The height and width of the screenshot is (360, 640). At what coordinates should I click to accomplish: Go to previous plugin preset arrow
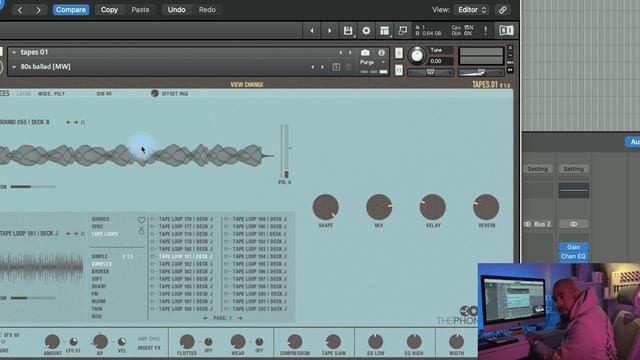(x=20, y=10)
